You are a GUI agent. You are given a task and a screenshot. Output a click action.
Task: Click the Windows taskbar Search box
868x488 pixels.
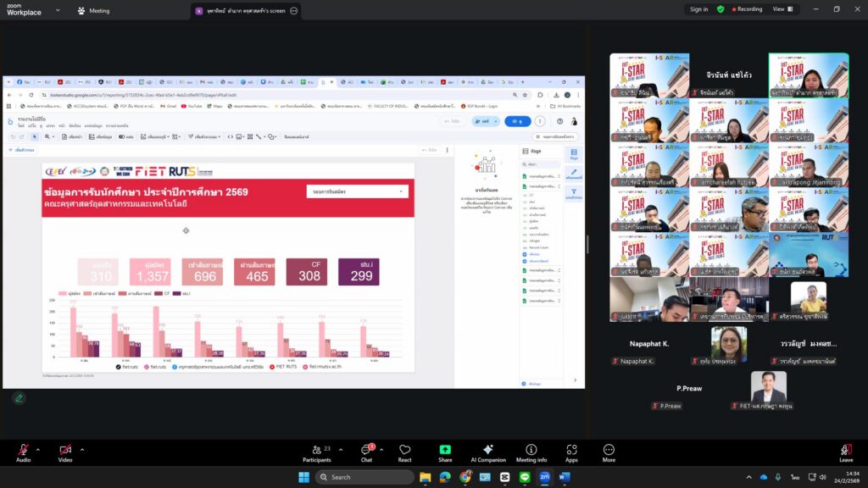coord(364,477)
